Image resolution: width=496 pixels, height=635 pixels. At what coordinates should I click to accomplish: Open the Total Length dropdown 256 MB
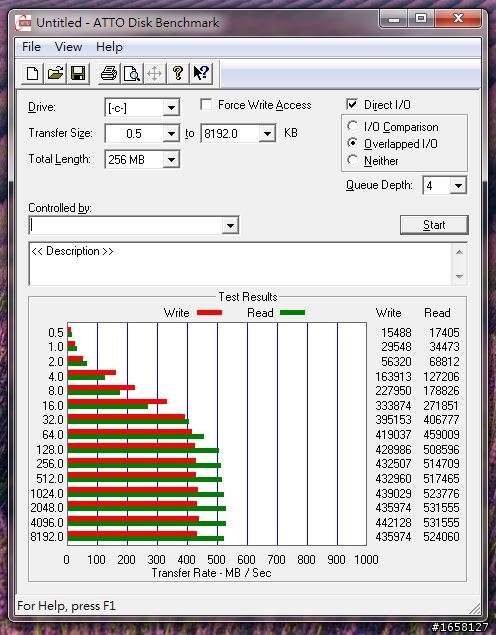[171, 160]
